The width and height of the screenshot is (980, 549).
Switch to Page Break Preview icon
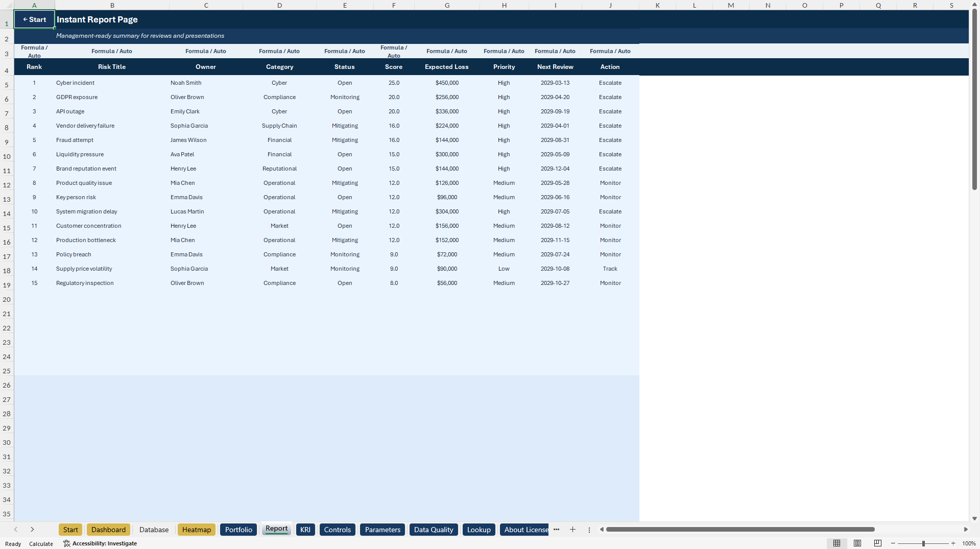pyautogui.click(x=878, y=543)
